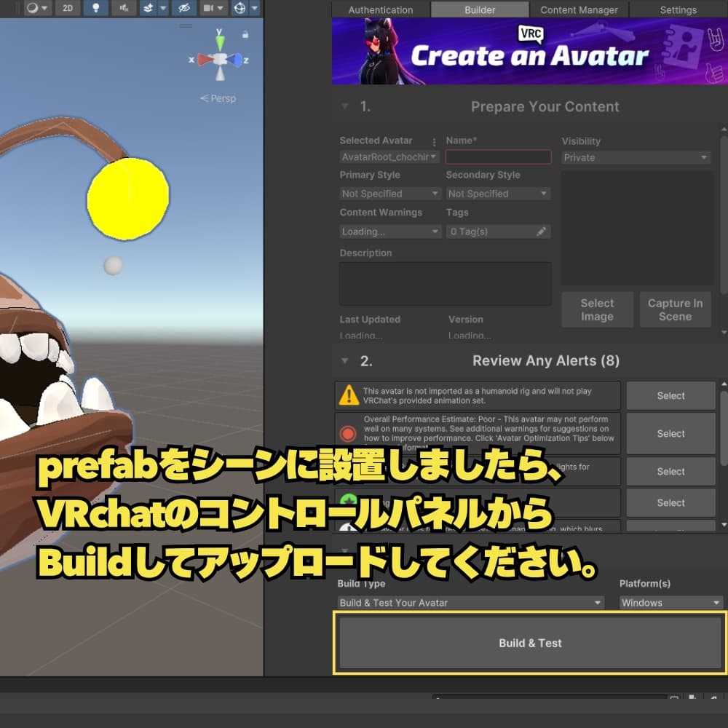Click the gray bottom cone of gizmo
The image size is (728, 728).
pos(220,74)
